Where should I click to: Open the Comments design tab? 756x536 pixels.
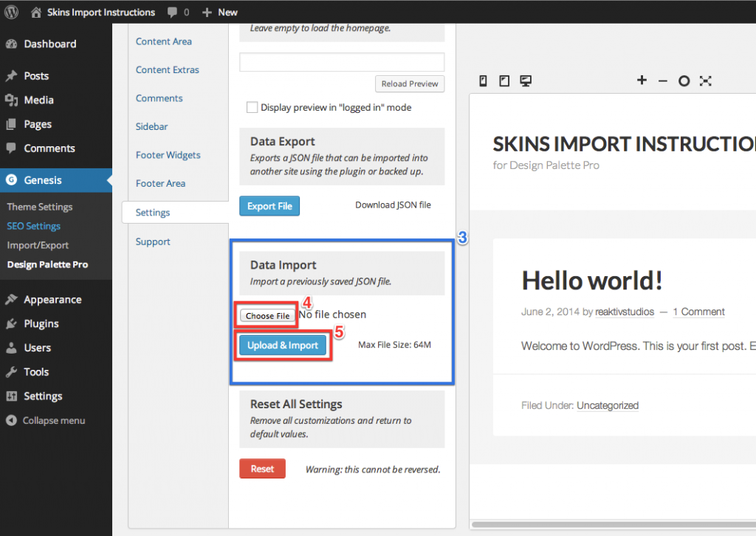pos(159,98)
